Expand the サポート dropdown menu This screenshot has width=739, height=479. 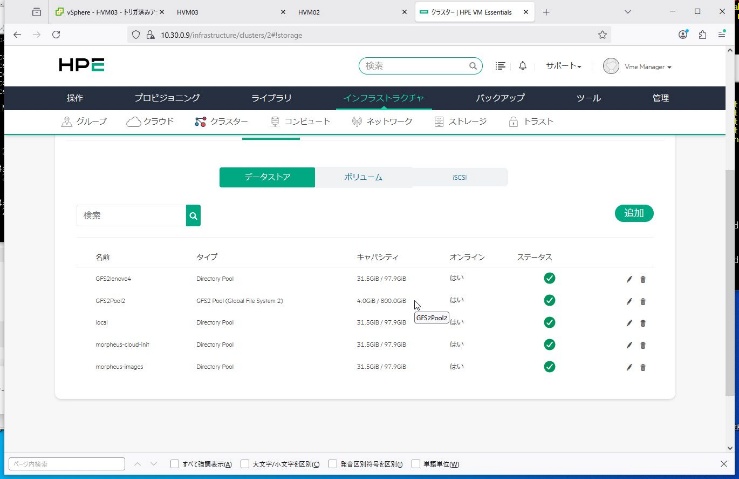[562, 66]
